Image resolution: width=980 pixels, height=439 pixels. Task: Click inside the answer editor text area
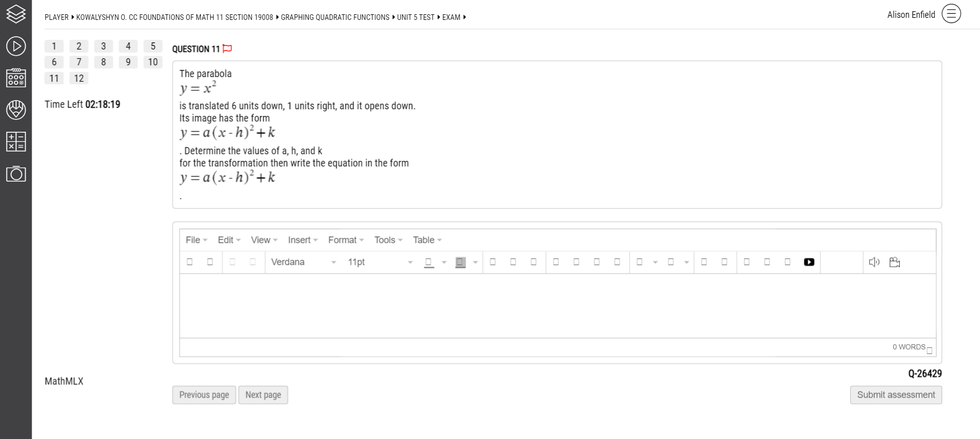(x=557, y=306)
